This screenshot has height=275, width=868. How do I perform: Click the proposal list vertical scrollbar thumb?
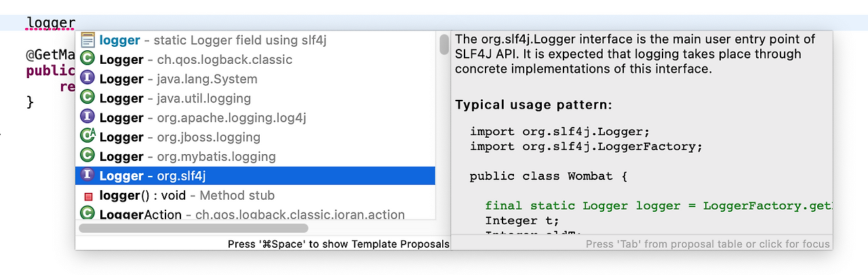click(x=444, y=45)
